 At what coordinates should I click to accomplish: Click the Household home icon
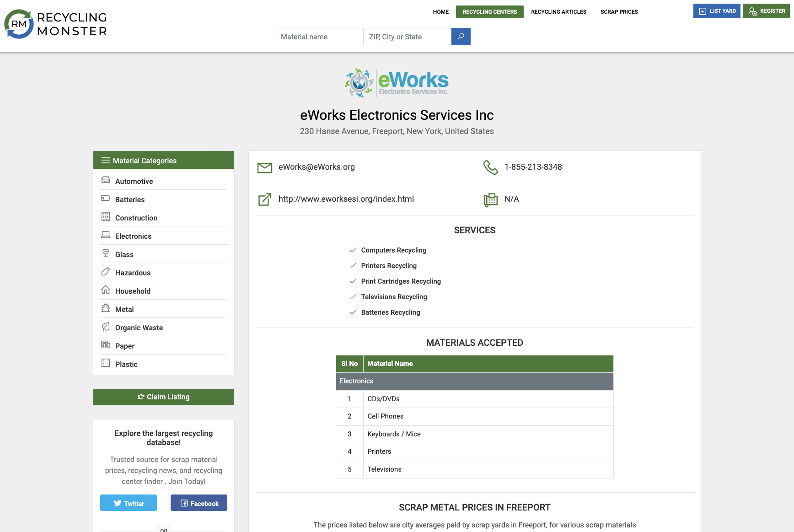pos(106,290)
